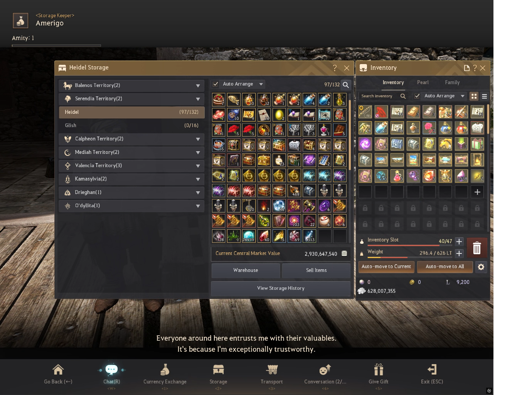Expand O'dyllita storage list
The height and width of the screenshot is (395, 532).
(x=131, y=206)
